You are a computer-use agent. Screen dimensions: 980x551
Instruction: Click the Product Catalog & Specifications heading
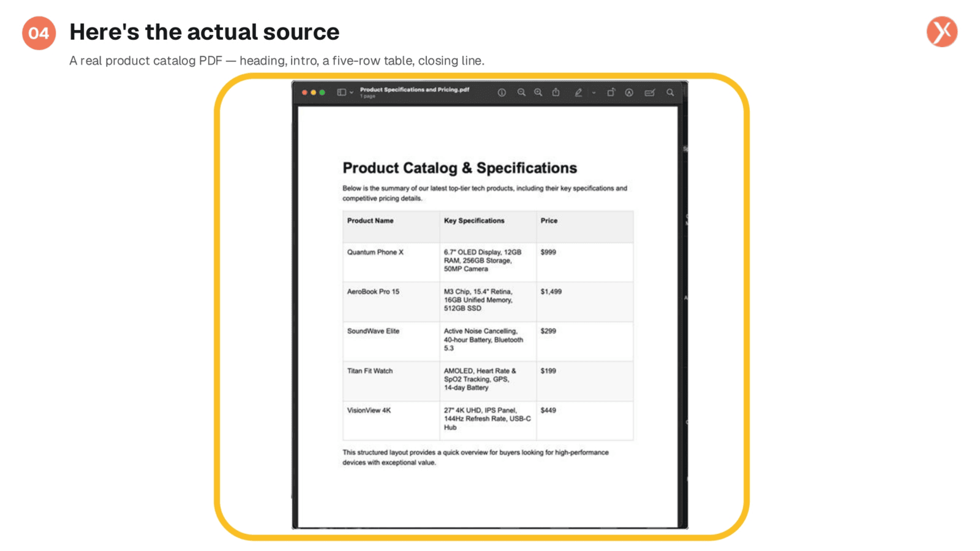pyautogui.click(x=459, y=168)
